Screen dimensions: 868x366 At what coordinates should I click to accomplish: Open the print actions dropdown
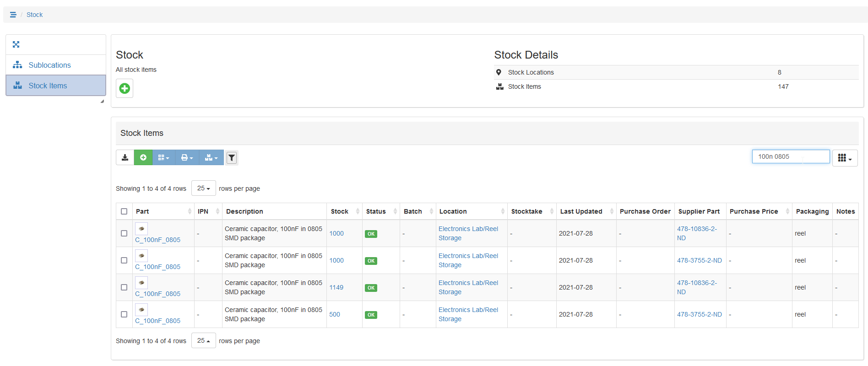[187, 157]
